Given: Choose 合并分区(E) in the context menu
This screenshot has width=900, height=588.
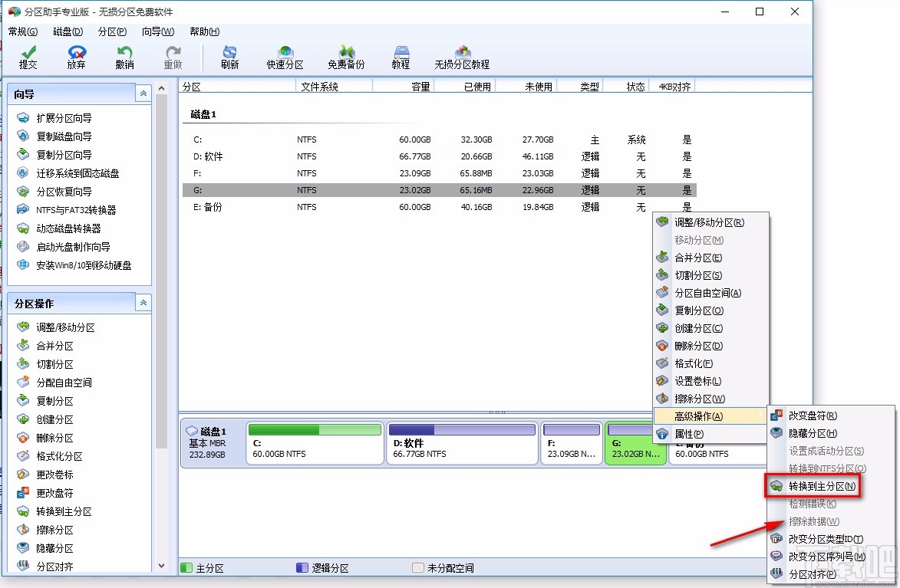Looking at the screenshot, I should (x=710, y=258).
